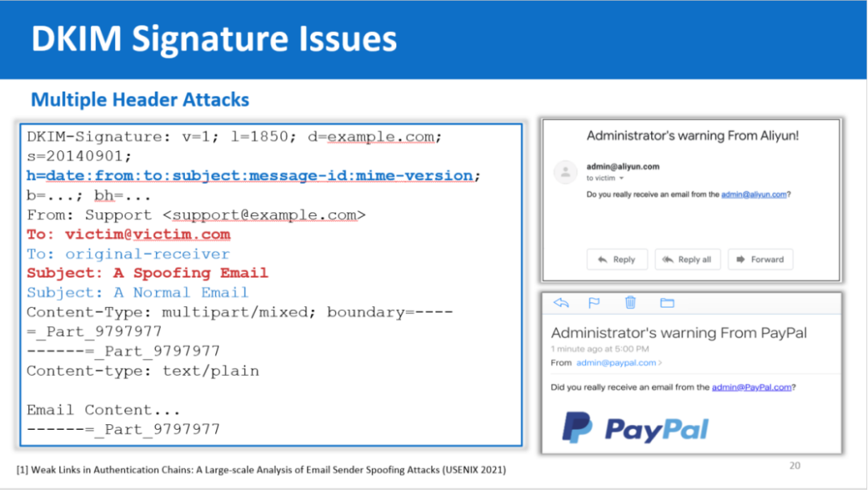The height and width of the screenshot is (490, 868).
Task: Click the folder icon to move email
Action: (666, 303)
